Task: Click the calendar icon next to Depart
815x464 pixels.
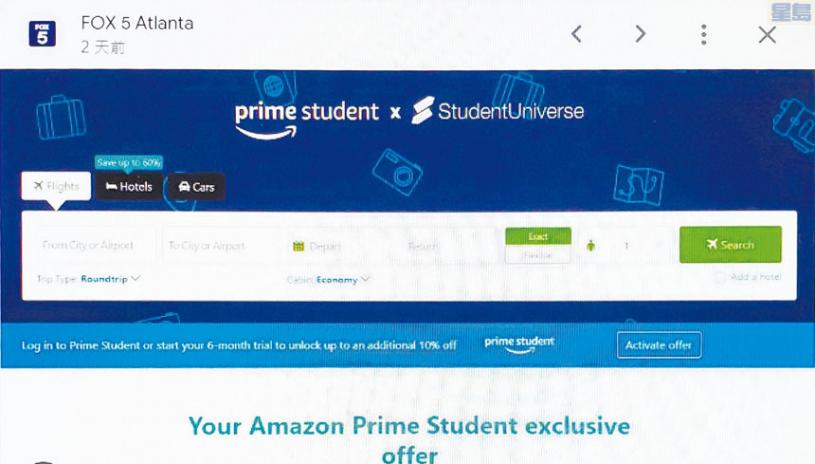Action: [298, 246]
